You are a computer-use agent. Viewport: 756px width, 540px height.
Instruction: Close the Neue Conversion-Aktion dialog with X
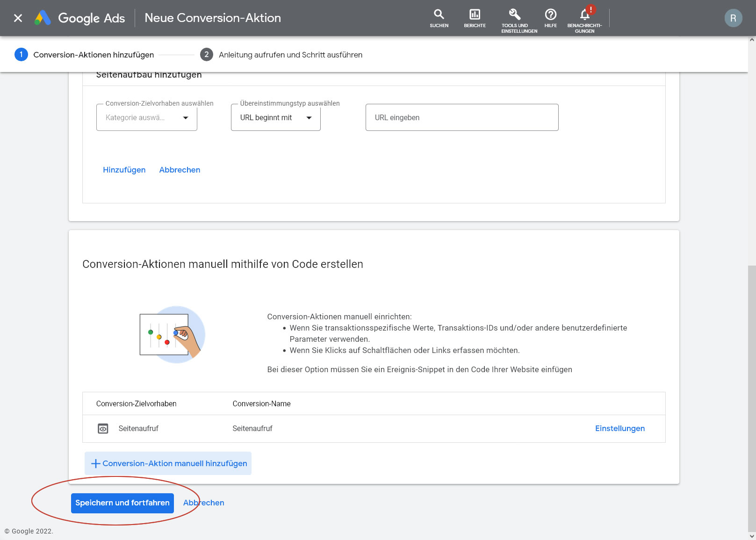pyautogui.click(x=18, y=18)
